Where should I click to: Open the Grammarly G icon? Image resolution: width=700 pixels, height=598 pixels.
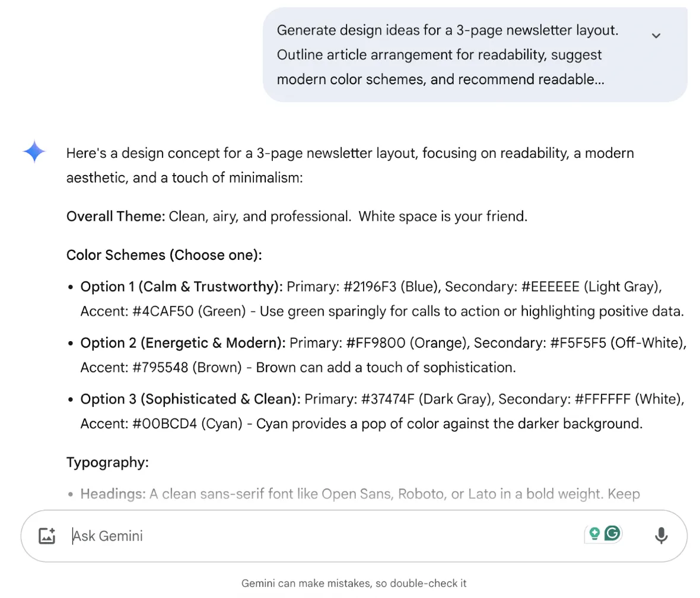[612, 533]
